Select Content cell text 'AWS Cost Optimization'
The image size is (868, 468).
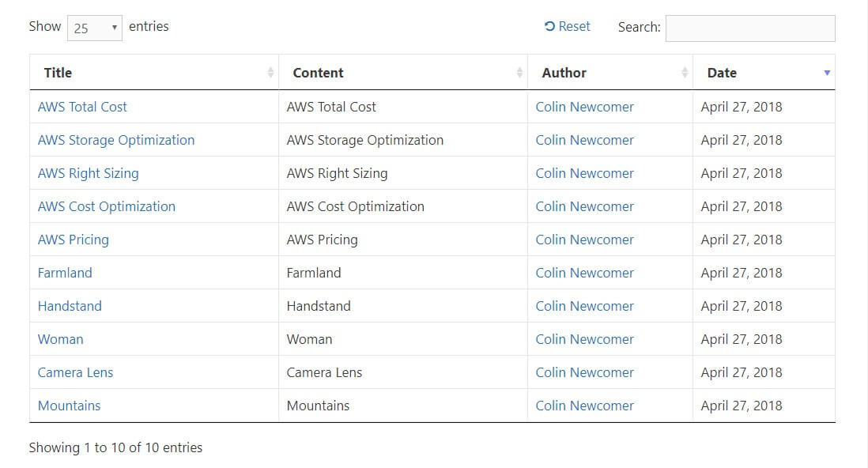[x=356, y=206]
